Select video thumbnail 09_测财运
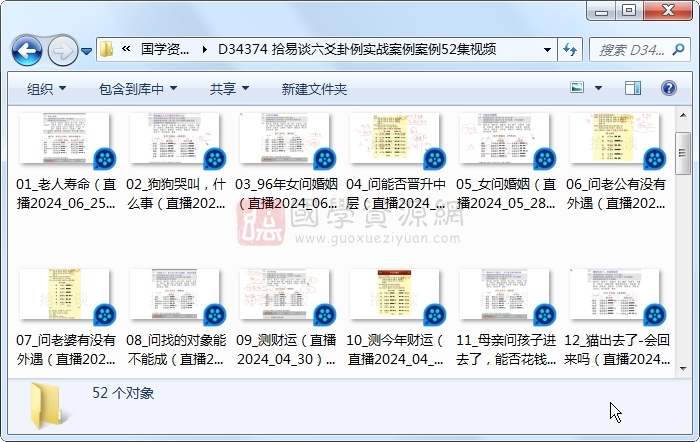This screenshot has height=442, width=700. coord(284,295)
